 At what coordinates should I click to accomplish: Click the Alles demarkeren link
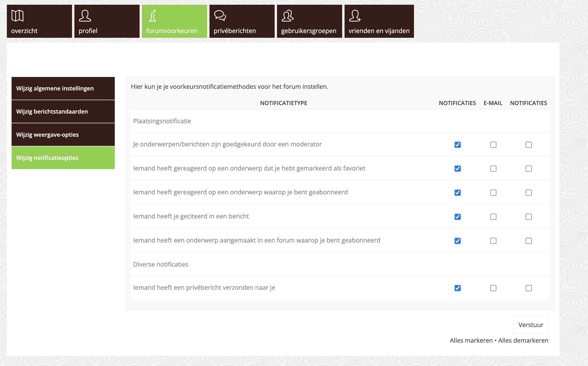[523, 340]
